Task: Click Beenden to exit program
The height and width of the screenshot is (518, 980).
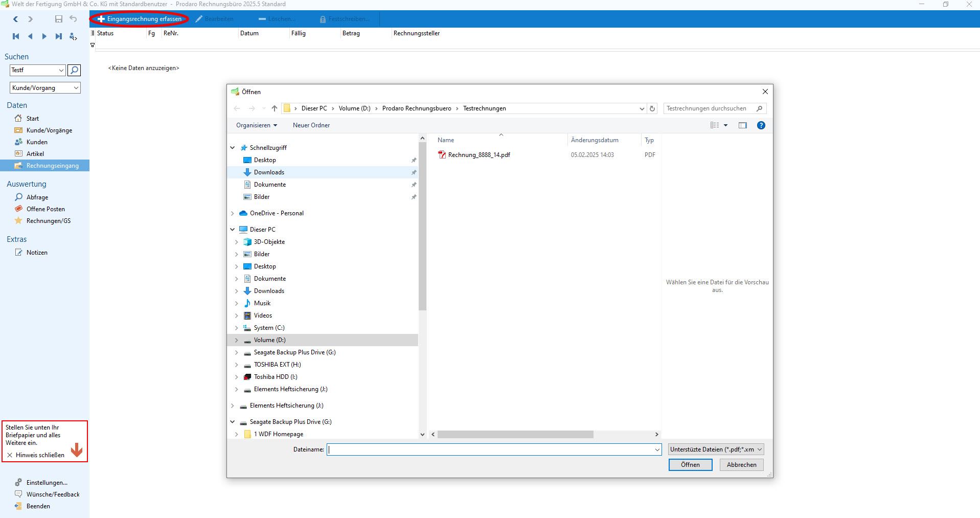Action: [x=38, y=506]
